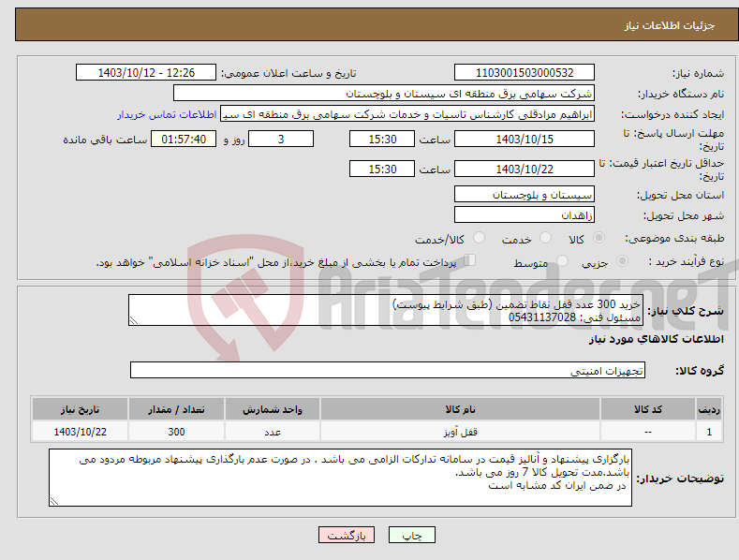Click the page title جزئیات اطلاعات نیاز
739x560 pixels.
click(670, 25)
